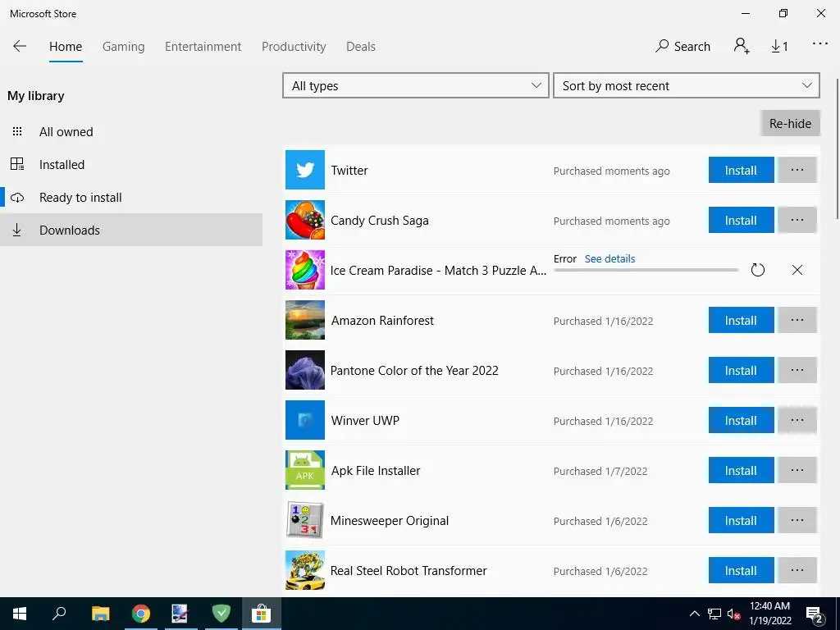The image size is (840, 630).
Task: Install Minesweeper Original
Action: click(741, 519)
